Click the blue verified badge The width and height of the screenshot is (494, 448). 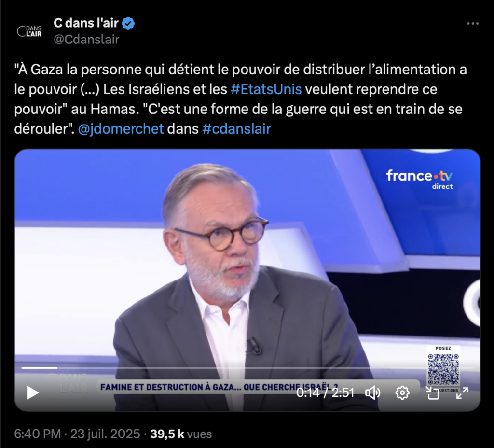[x=128, y=23]
